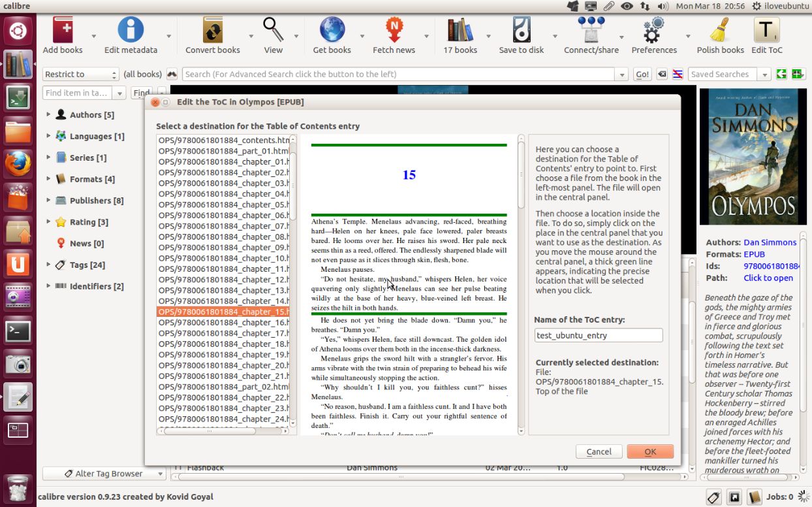Viewport: 812px width, 507px height.
Task: Select the chapter_01.html file entry
Action: click(x=223, y=161)
